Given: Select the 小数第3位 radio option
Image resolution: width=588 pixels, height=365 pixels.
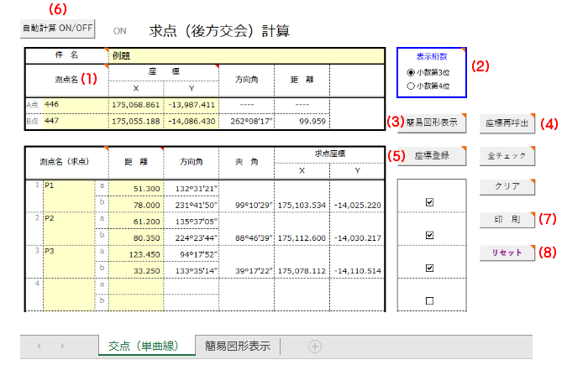Looking at the screenshot, I should coord(411,73).
